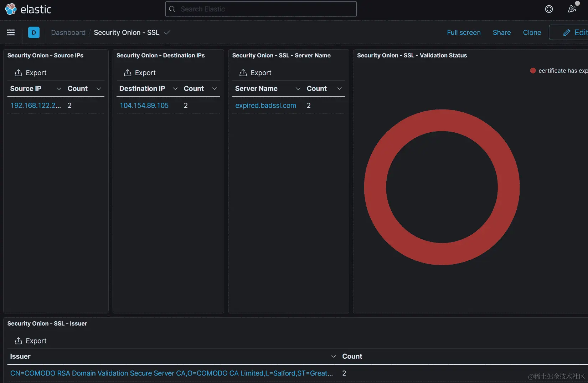Open Source IP column options chevron
The width and height of the screenshot is (588, 383).
click(59, 88)
